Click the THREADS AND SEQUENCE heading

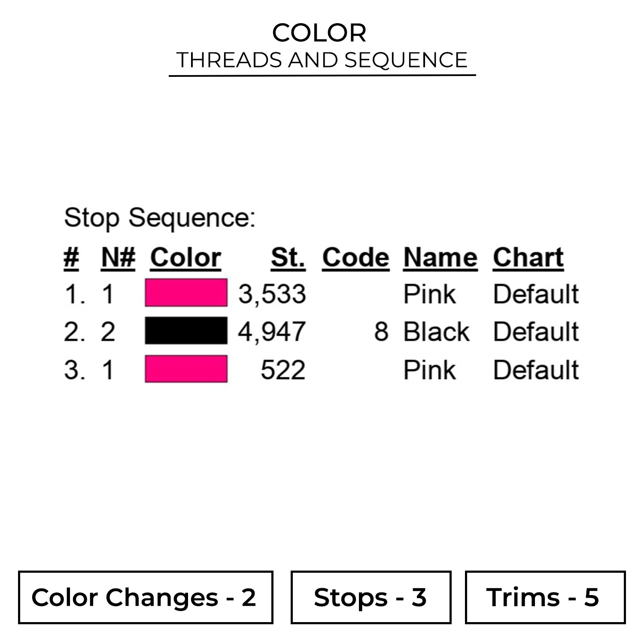pyautogui.click(x=322, y=60)
